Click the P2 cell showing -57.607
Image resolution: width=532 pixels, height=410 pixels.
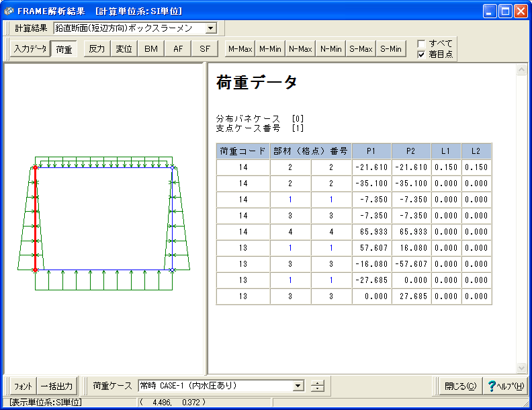coord(411,264)
